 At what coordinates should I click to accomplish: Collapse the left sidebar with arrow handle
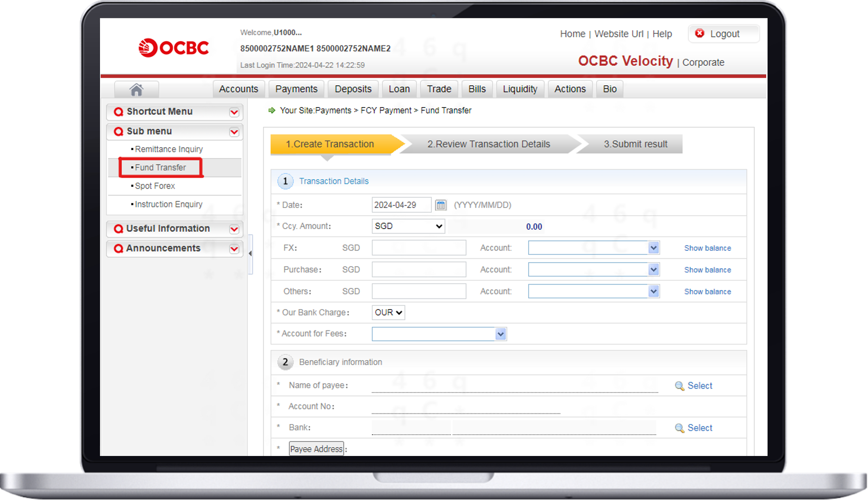click(250, 253)
